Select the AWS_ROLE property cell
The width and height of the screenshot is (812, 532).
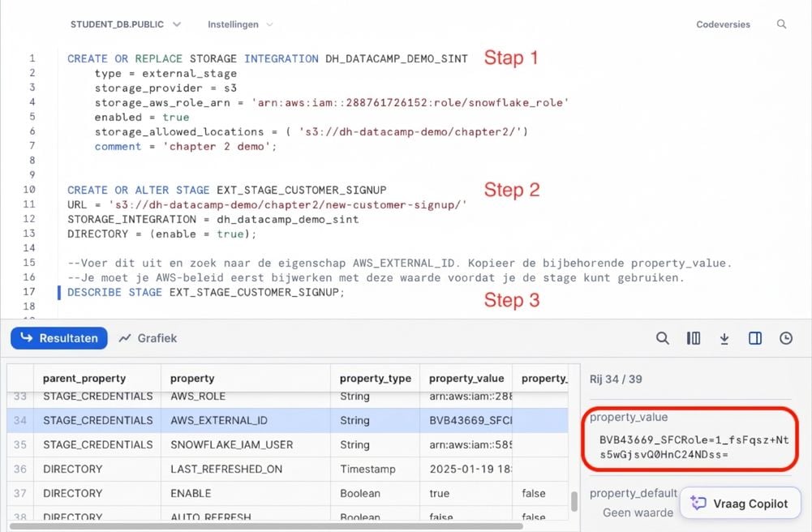tap(246, 397)
